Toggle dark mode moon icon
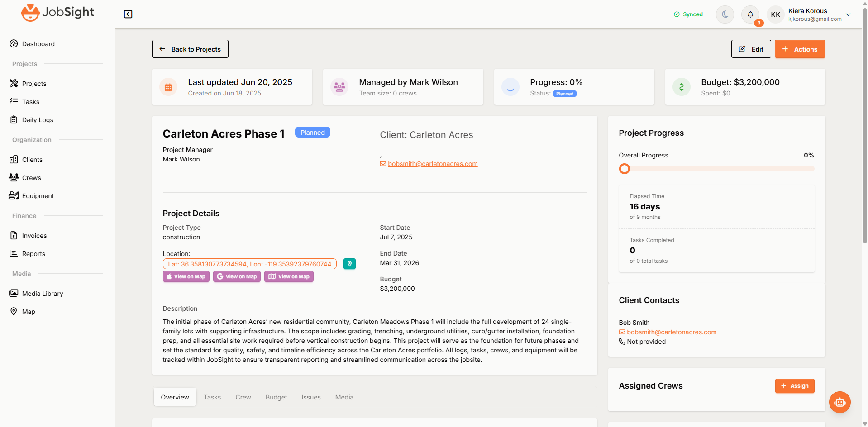 click(x=725, y=14)
